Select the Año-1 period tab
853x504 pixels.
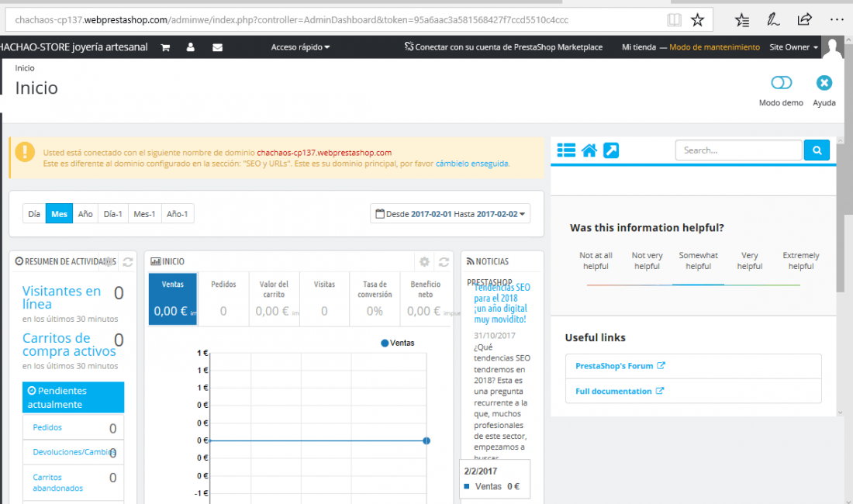pos(178,214)
